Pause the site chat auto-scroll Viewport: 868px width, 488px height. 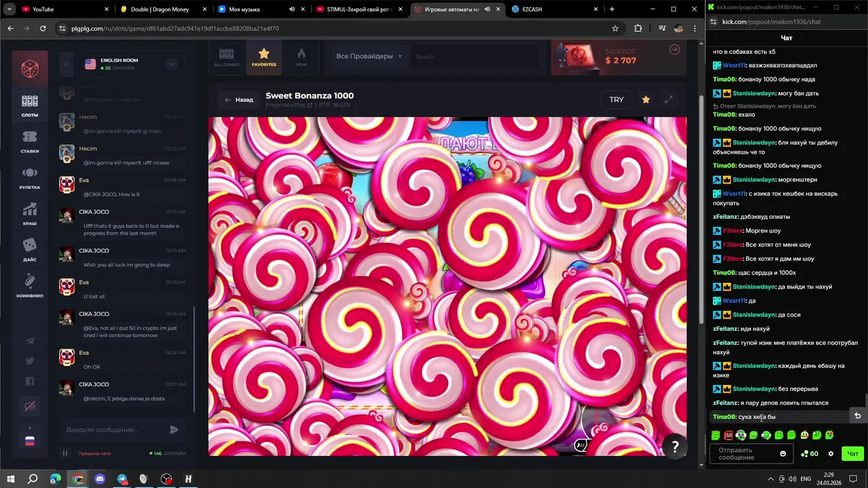[65, 453]
